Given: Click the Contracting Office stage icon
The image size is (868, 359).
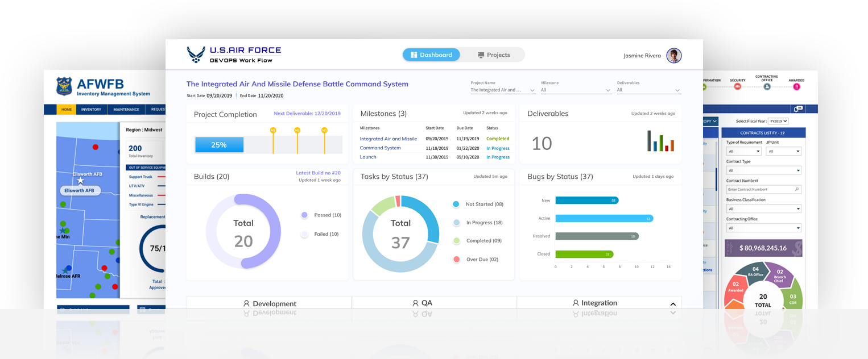Looking at the screenshot, I should point(767,86).
